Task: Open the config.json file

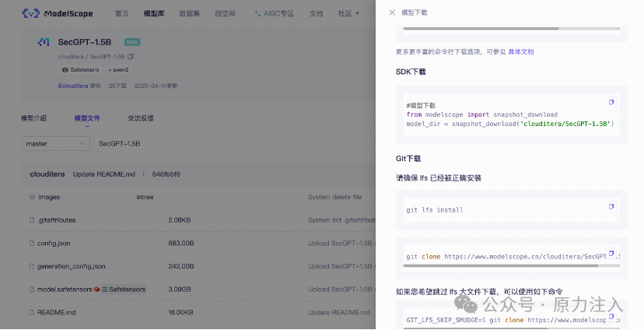Action: (x=54, y=244)
